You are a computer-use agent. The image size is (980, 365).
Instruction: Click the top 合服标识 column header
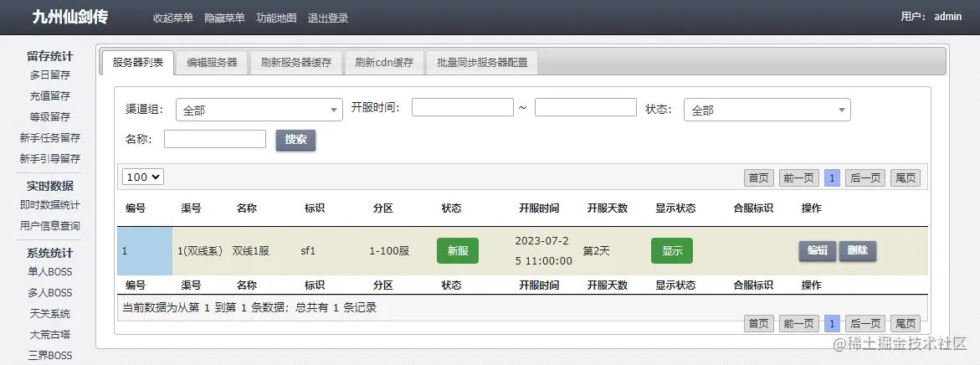pos(754,208)
